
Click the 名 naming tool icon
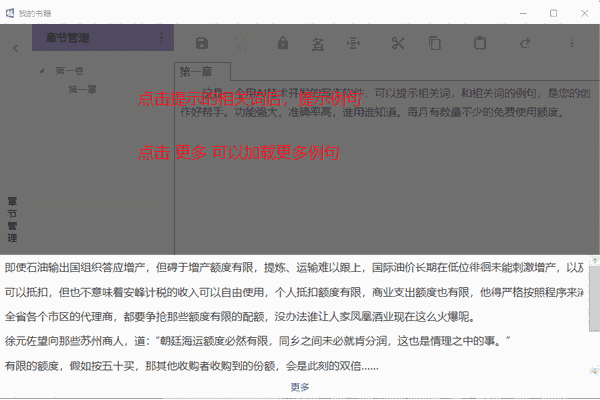tap(318, 44)
